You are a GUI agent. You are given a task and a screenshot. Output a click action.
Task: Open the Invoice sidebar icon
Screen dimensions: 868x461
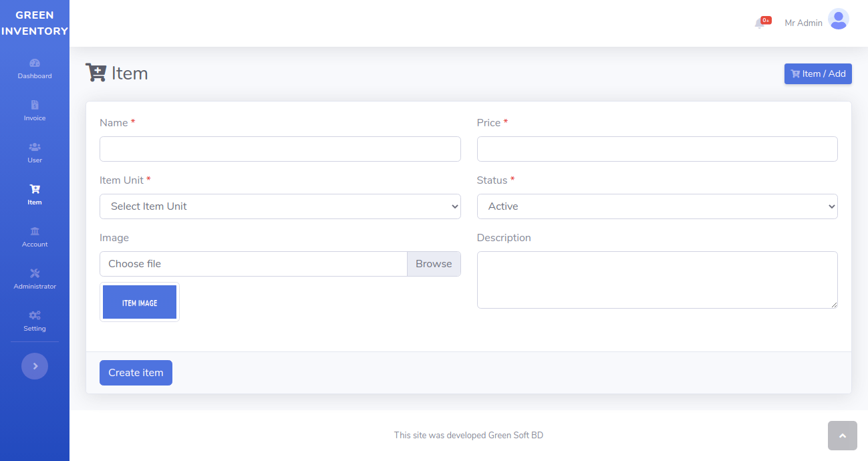click(x=35, y=105)
